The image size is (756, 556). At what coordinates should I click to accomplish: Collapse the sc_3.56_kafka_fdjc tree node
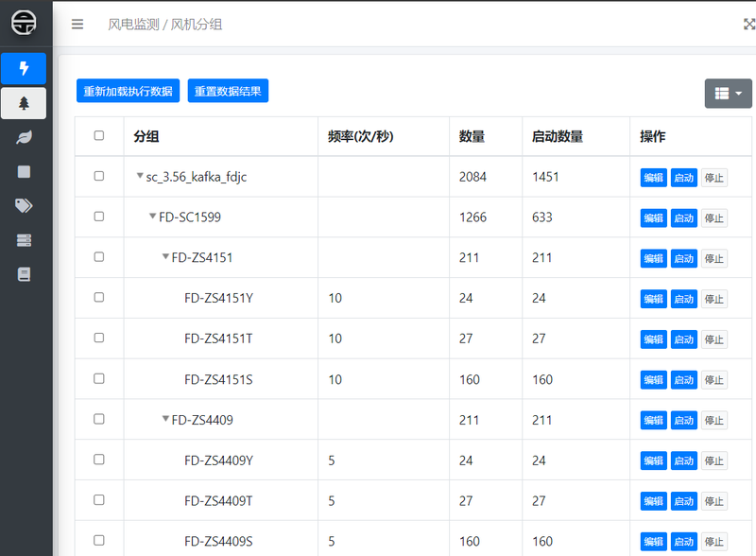coord(140,176)
